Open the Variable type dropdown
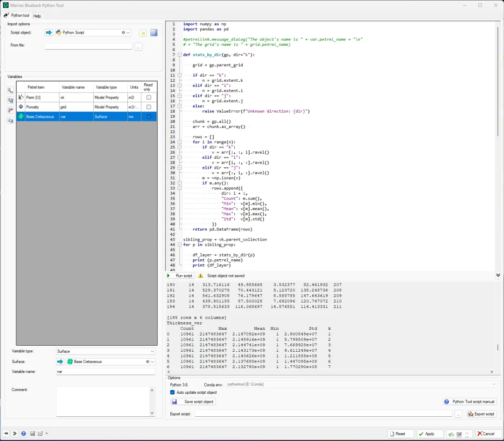The height and width of the screenshot is (441, 504). [x=152, y=351]
